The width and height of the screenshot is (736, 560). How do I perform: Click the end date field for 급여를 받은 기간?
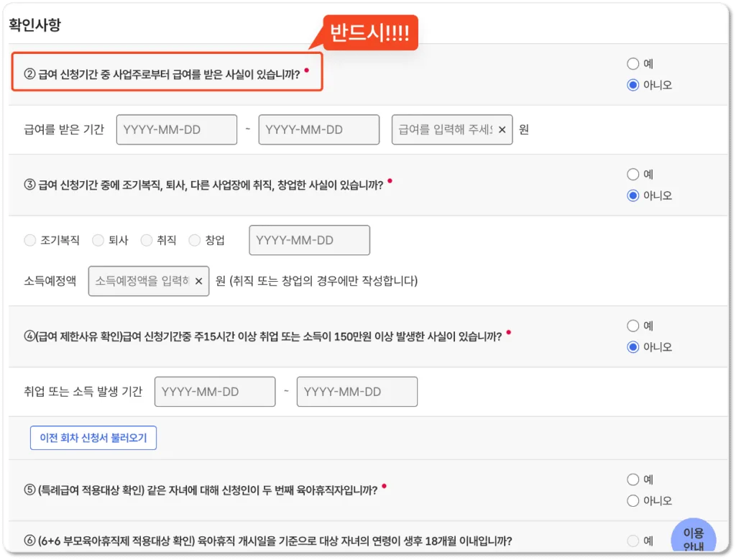pos(318,129)
